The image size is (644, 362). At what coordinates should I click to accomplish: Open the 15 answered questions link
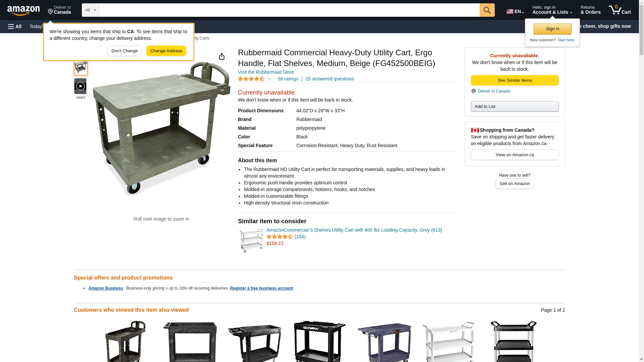pos(329,79)
